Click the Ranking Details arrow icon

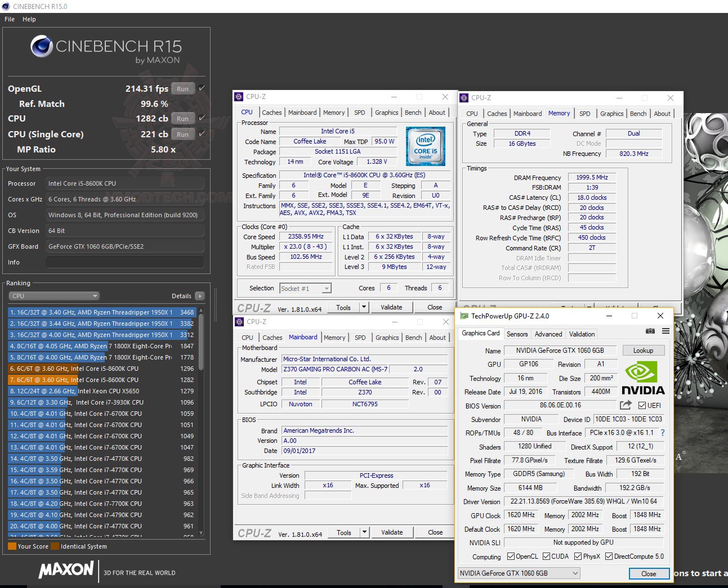tap(199, 296)
